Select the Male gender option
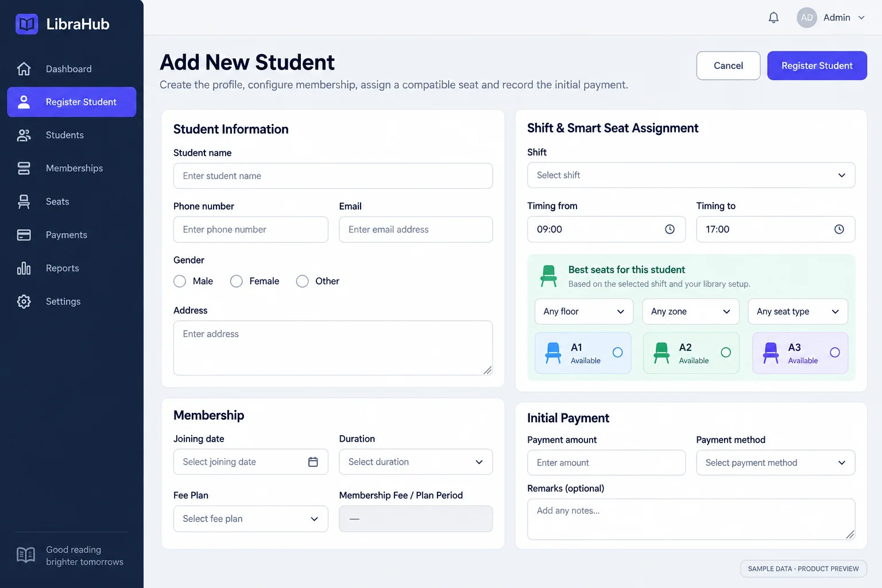The image size is (882, 588). (x=180, y=281)
